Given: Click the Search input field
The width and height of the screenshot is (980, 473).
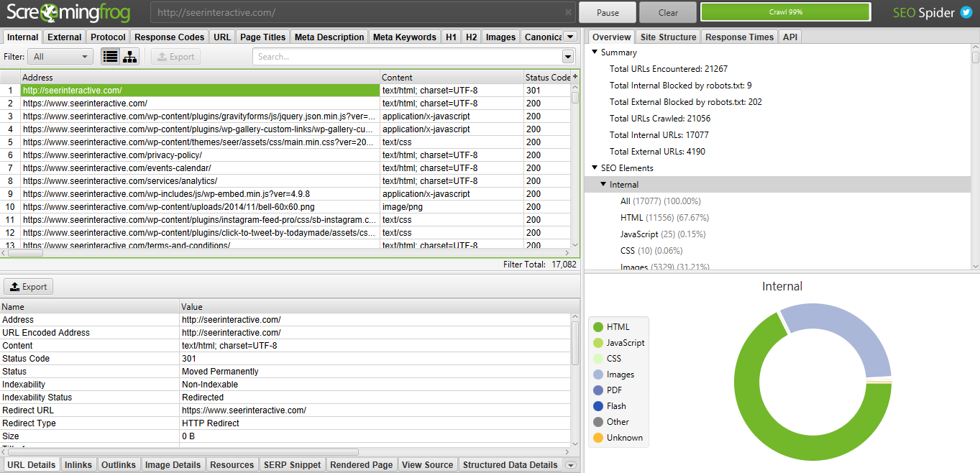Looking at the screenshot, I should [x=406, y=57].
